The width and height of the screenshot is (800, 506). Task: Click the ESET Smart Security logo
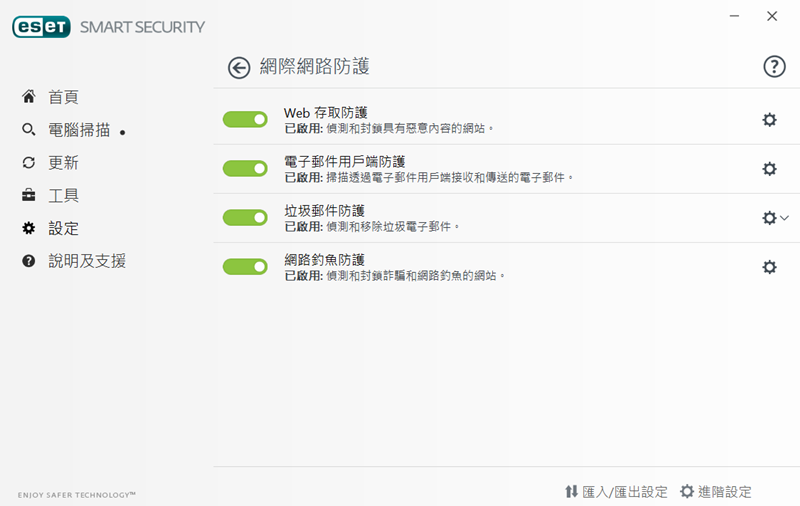point(108,27)
